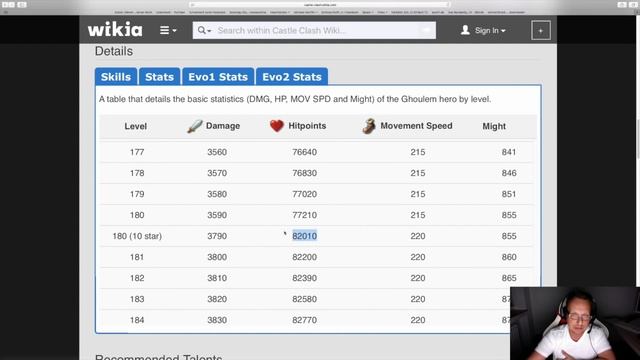The width and height of the screenshot is (640, 360).
Task: Click hitpoints value 77210
Action: click(304, 215)
